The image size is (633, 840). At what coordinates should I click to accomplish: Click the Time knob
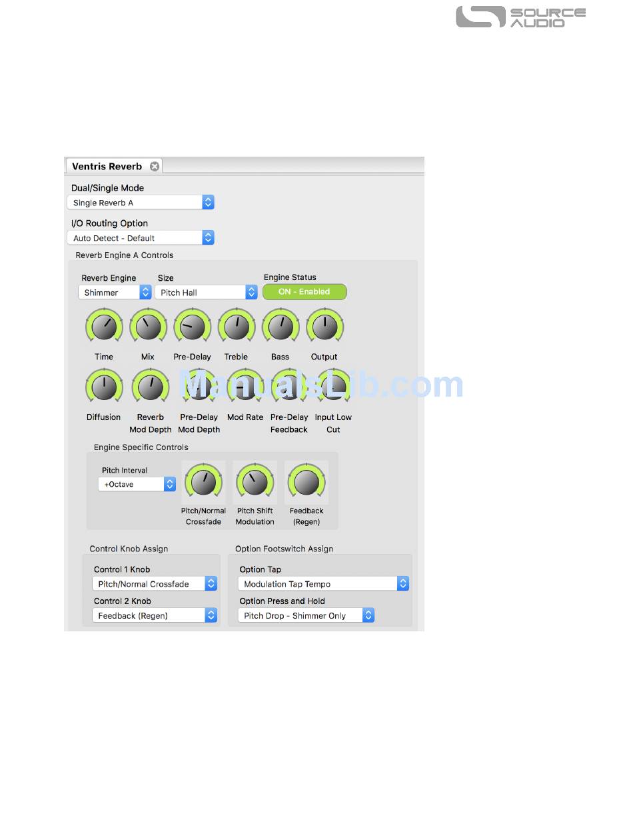coord(104,327)
